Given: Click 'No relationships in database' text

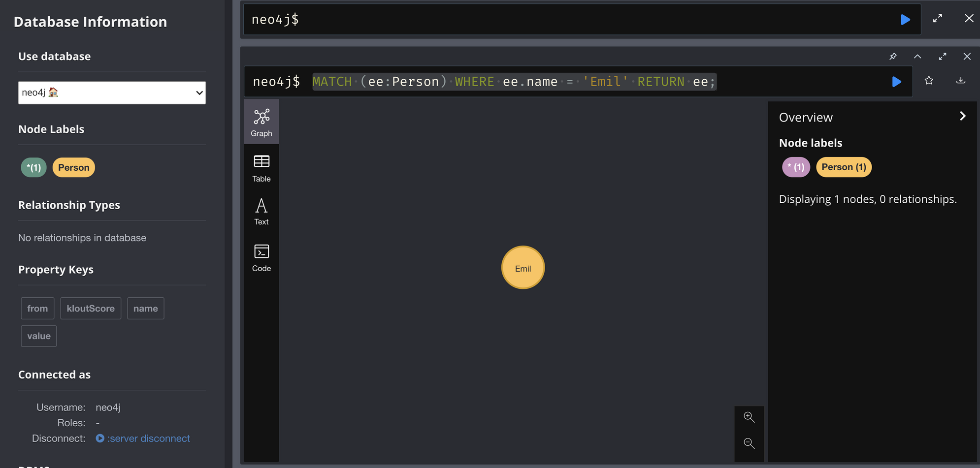Looking at the screenshot, I should coord(82,238).
